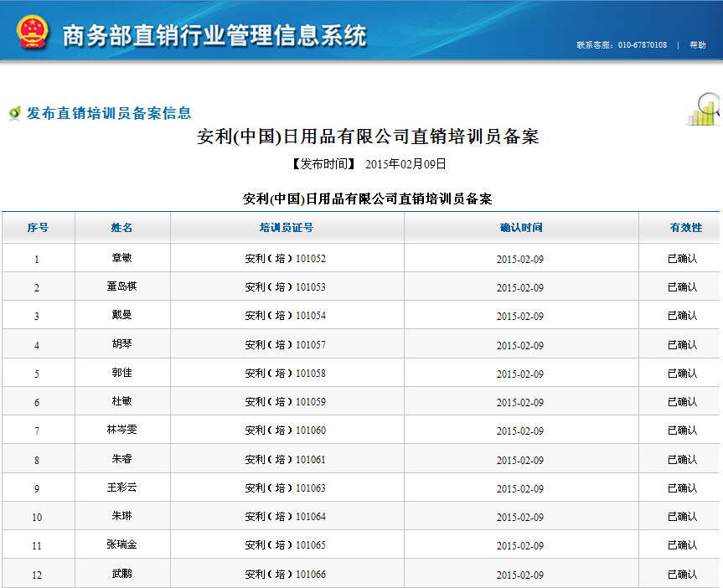The width and height of the screenshot is (723, 588).
Task: Click the 商务部直销行业管理信息系统 site title
Action: (x=214, y=35)
